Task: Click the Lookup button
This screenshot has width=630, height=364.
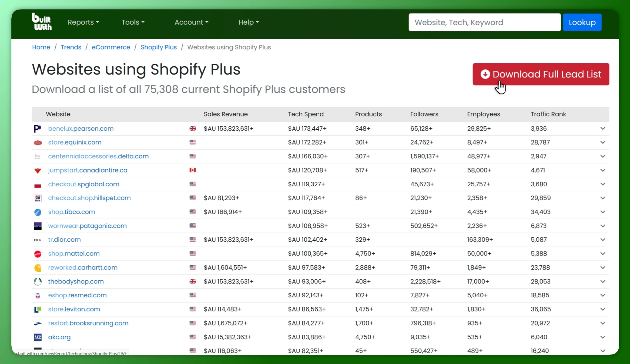Action: point(582,22)
